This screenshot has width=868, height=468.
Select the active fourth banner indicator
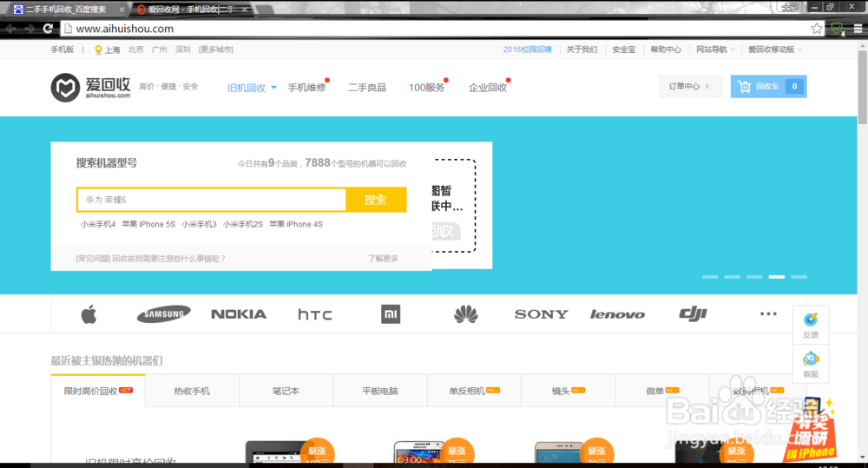point(777,276)
